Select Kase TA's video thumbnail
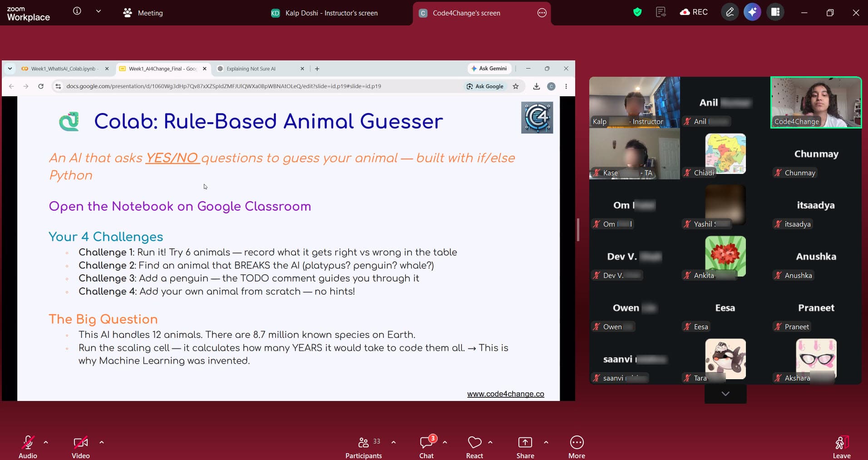 (634, 153)
